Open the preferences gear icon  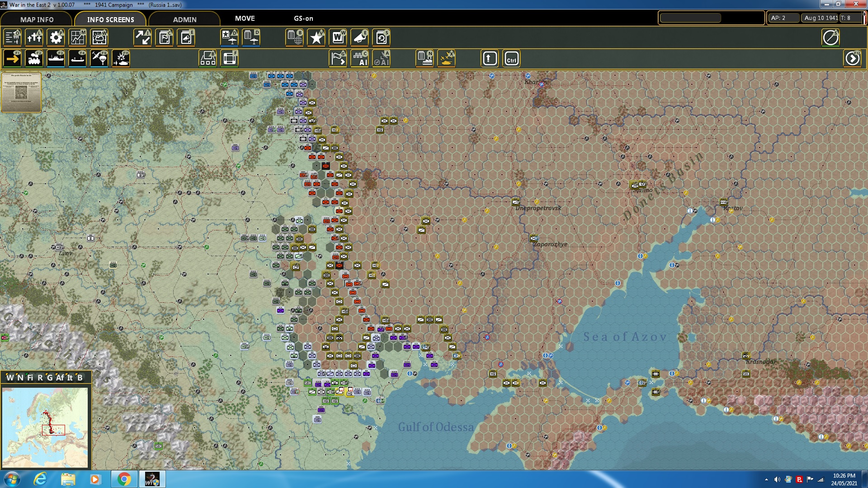pos(56,38)
